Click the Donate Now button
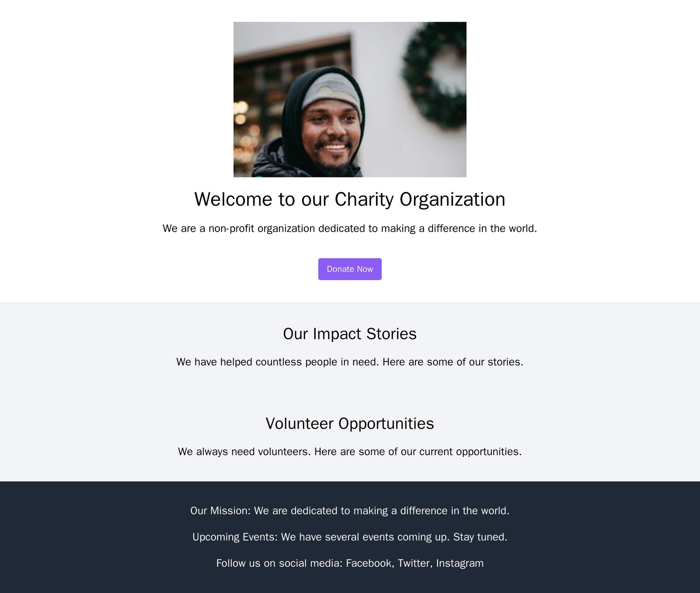The height and width of the screenshot is (593, 700). tap(350, 269)
